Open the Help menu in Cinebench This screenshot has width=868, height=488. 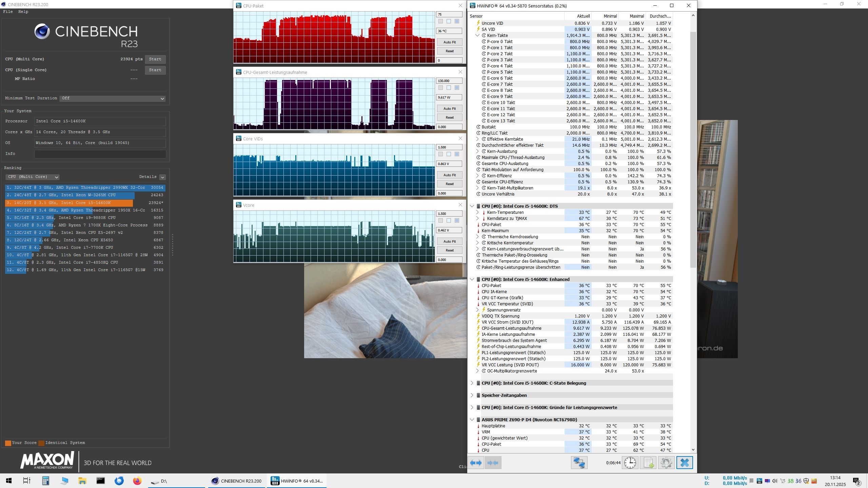tap(23, 12)
